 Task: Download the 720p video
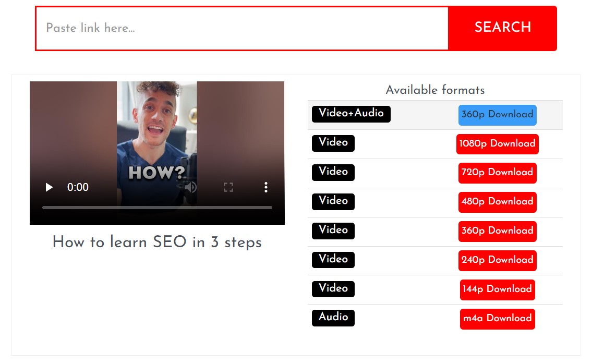point(497,173)
